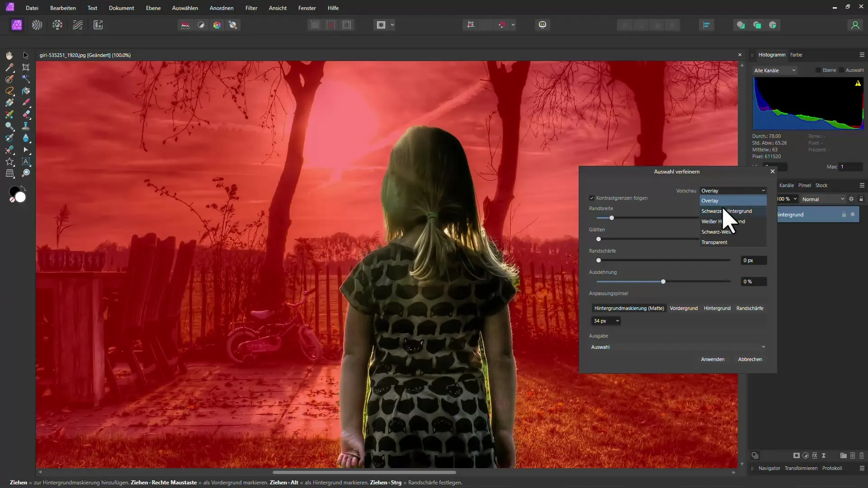Image resolution: width=868 pixels, height=488 pixels.
Task: Select the Freehand Lasso selection tool
Action: [9, 91]
